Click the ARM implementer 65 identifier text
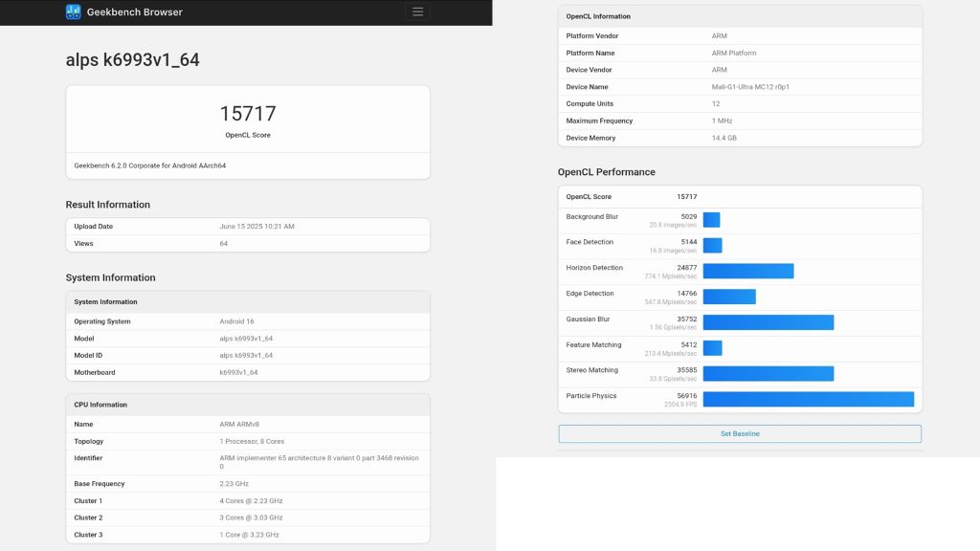Image resolution: width=980 pixels, height=551 pixels. [x=319, y=462]
